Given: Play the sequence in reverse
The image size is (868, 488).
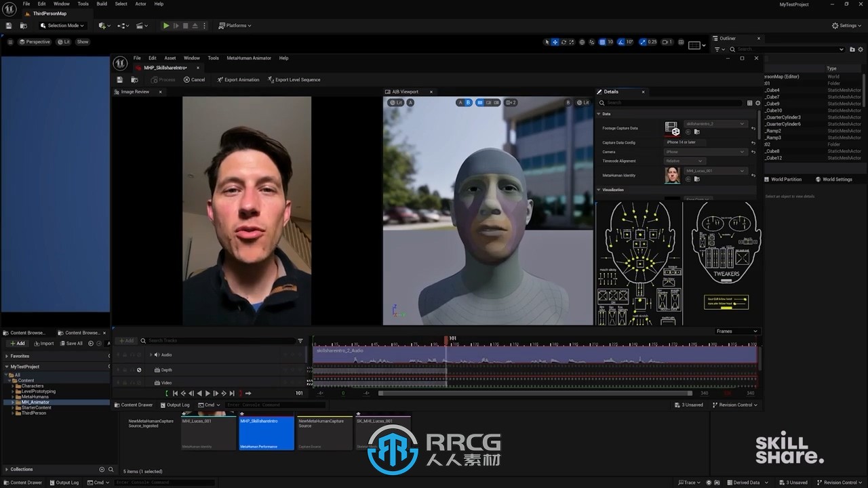Looking at the screenshot, I should pyautogui.click(x=199, y=393).
